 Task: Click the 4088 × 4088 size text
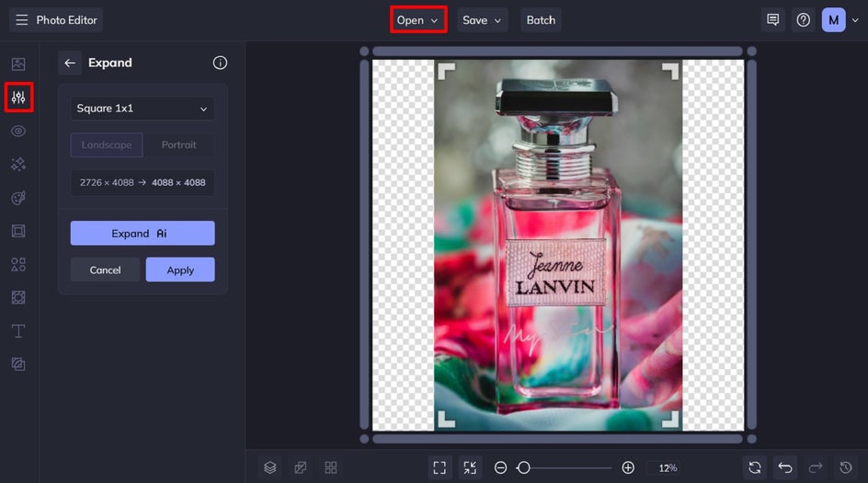click(178, 182)
